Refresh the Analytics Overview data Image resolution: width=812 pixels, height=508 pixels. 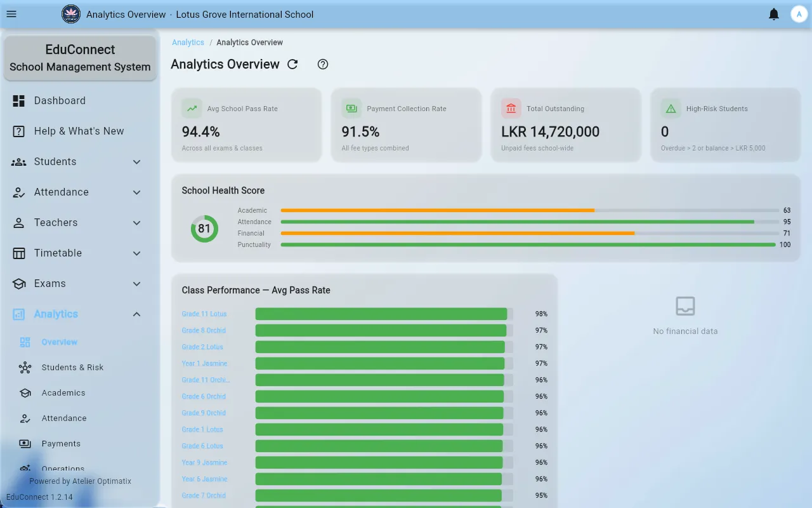[x=292, y=64]
